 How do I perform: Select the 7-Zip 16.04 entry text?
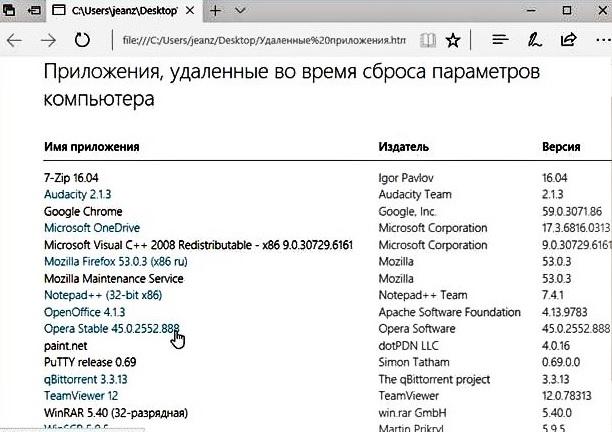[x=71, y=178]
